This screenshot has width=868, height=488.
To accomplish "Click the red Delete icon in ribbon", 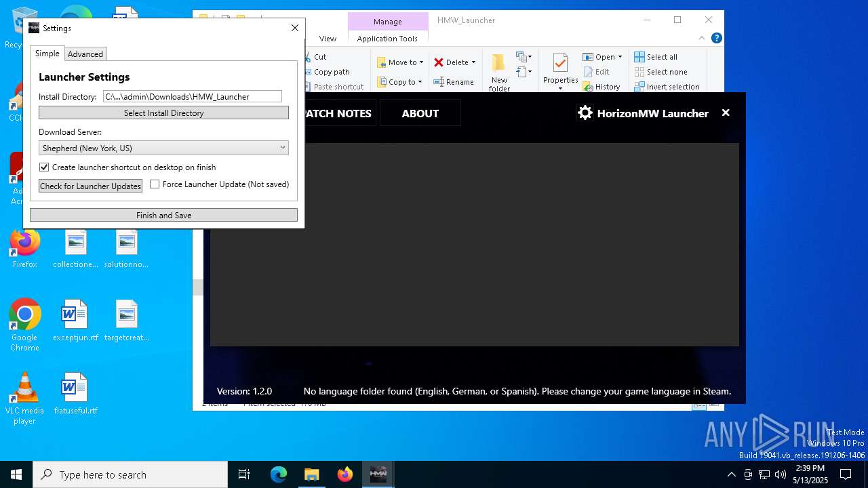I will coord(439,62).
